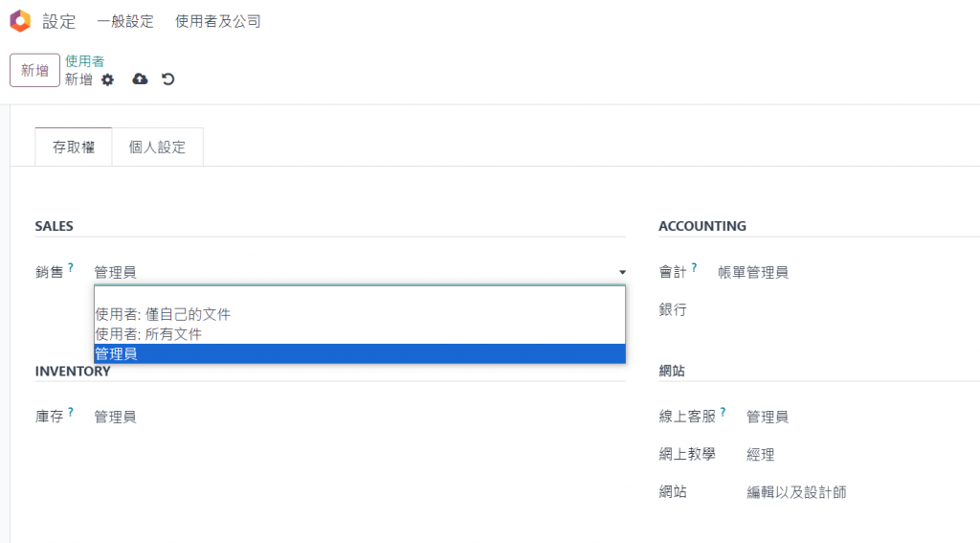Select the highlighted 管理員 option in the list
Image resolution: width=980 pixels, height=543 pixels.
pos(116,354)
